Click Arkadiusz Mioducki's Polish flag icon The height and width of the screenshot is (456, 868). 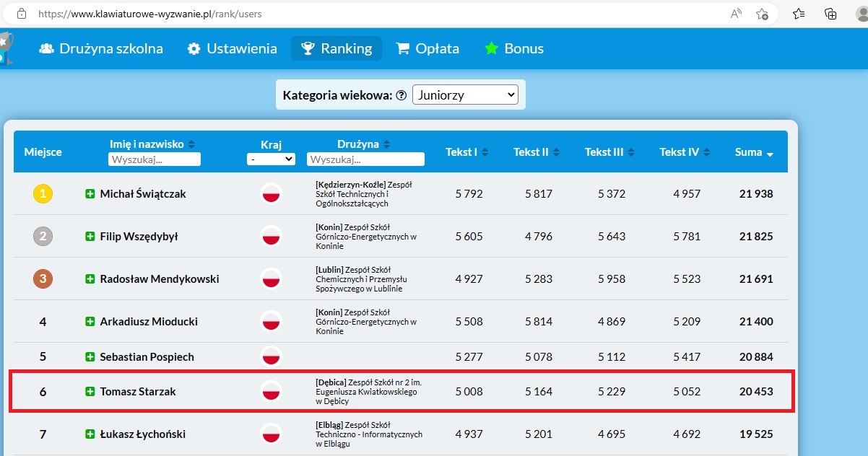(271, 321)
